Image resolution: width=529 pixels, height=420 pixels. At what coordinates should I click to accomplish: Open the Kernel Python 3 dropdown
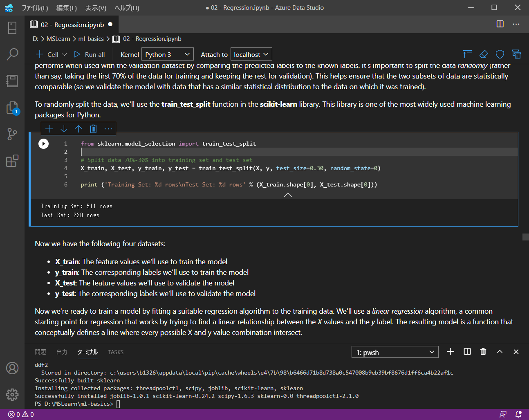168,54
